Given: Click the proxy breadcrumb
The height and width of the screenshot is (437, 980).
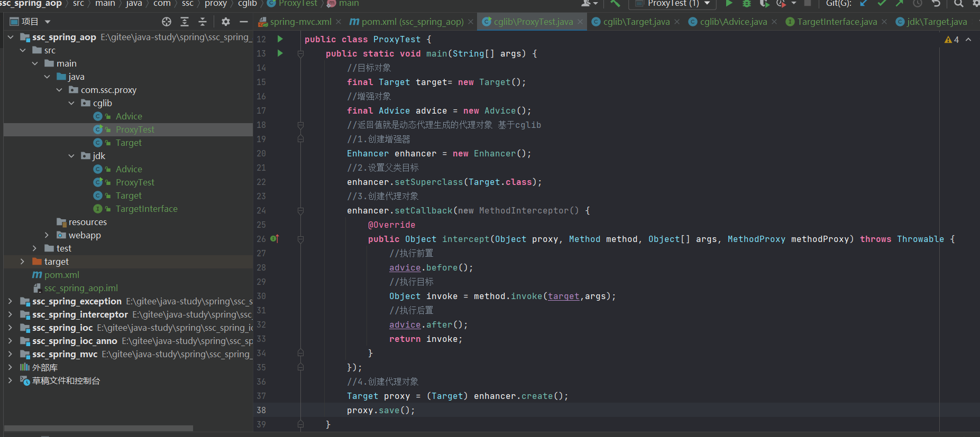Looking at the screenshot, I should (x=216, y=3).
